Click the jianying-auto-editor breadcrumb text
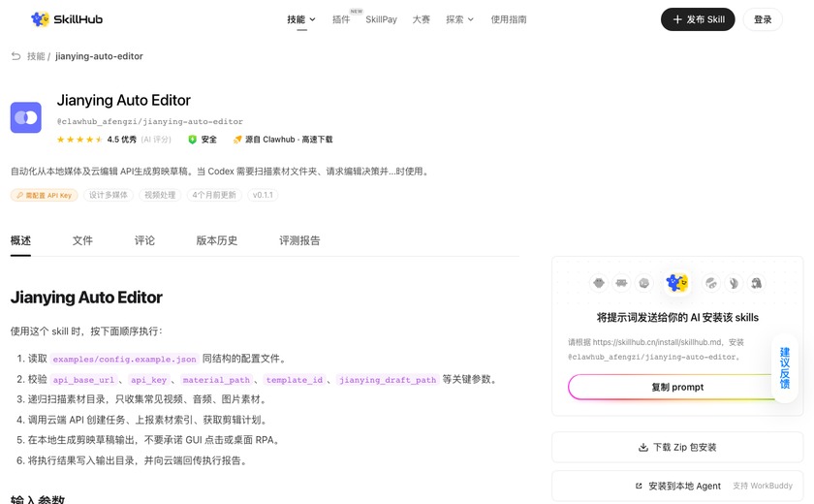 coord(99,56)
